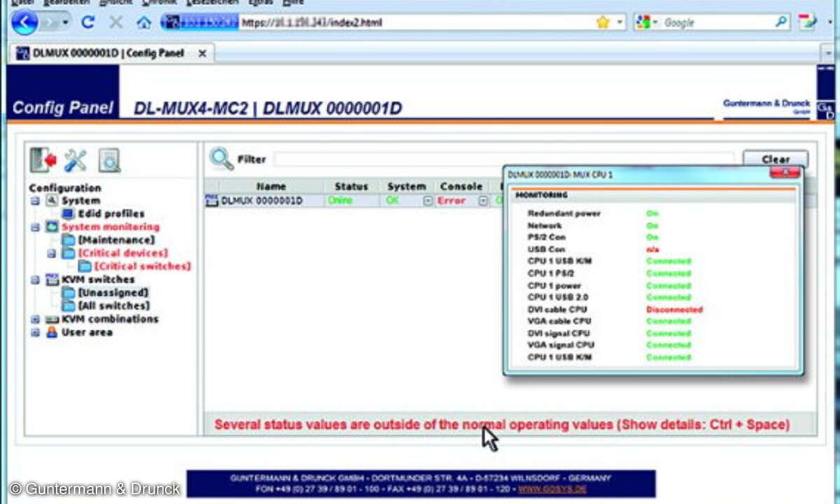Click the Filter text input field
The image size is (840, 504).
coord(504,160)
